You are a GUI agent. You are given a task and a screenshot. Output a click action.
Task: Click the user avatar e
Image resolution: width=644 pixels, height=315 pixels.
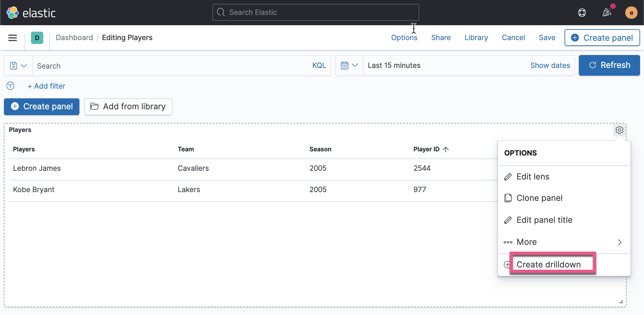631,13
